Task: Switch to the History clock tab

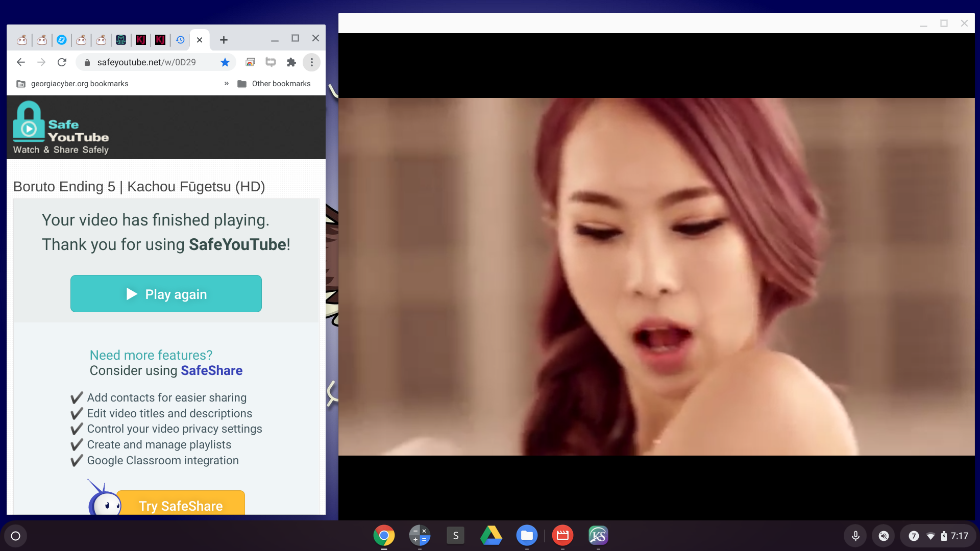Action: click(180, 40)
